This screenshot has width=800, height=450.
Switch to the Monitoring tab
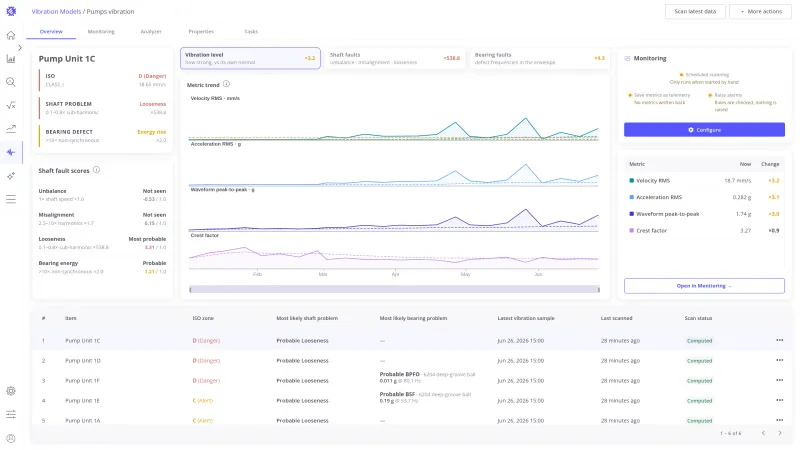pos(101,32)
